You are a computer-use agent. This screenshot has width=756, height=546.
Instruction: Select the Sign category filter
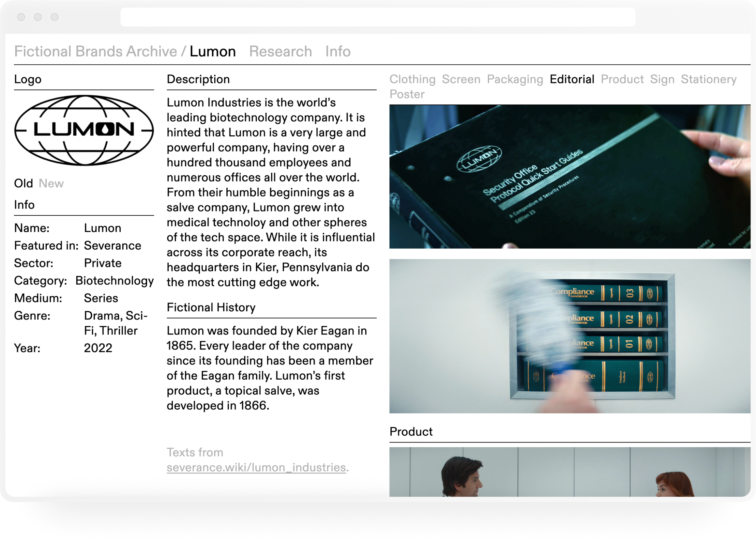tap(662, 79)
